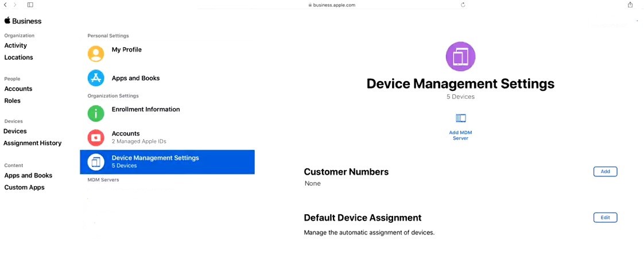Toggle the Safari sidebar icon

30,5
